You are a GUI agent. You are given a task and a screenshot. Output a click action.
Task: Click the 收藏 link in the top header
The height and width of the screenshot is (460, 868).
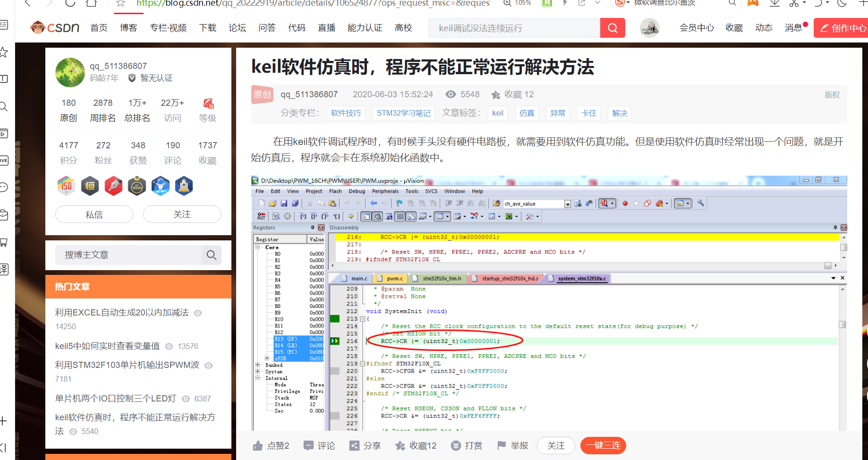pyautogui.click(x=734, y=28)
